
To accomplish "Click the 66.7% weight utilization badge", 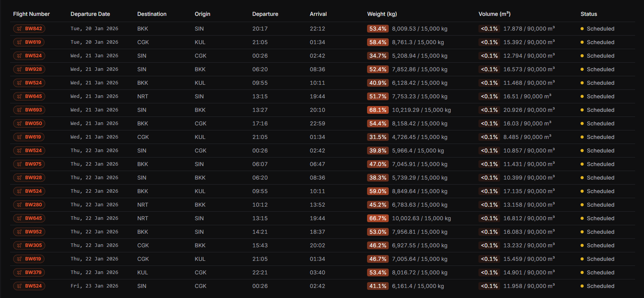I will tap(378, 218).
